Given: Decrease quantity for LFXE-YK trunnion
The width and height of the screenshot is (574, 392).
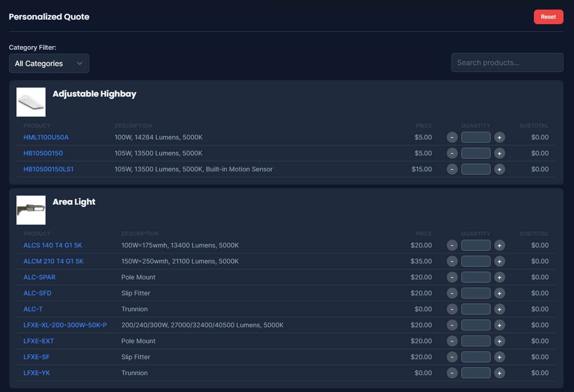Looking at the screenshot, I should 452,373.
